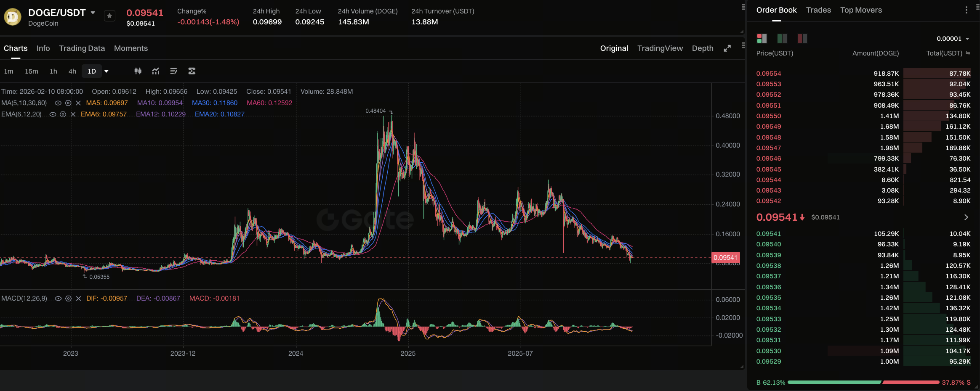Viewport: 980px width, 391px height.
Task: Click the Depth view option
Action: 702,48
